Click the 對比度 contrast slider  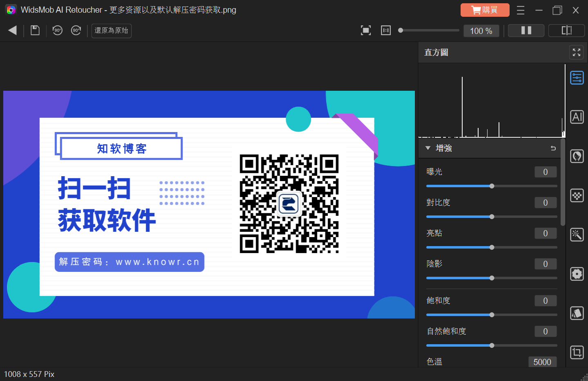(492, 217)
